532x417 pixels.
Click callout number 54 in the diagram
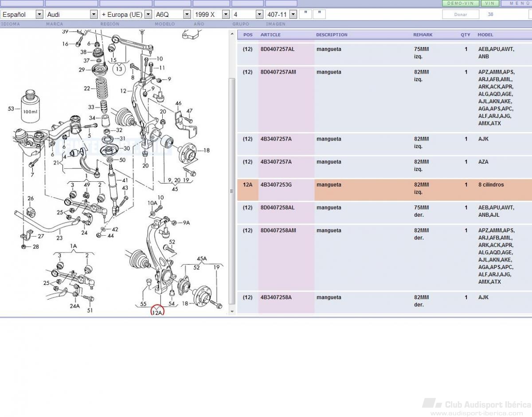172,304
